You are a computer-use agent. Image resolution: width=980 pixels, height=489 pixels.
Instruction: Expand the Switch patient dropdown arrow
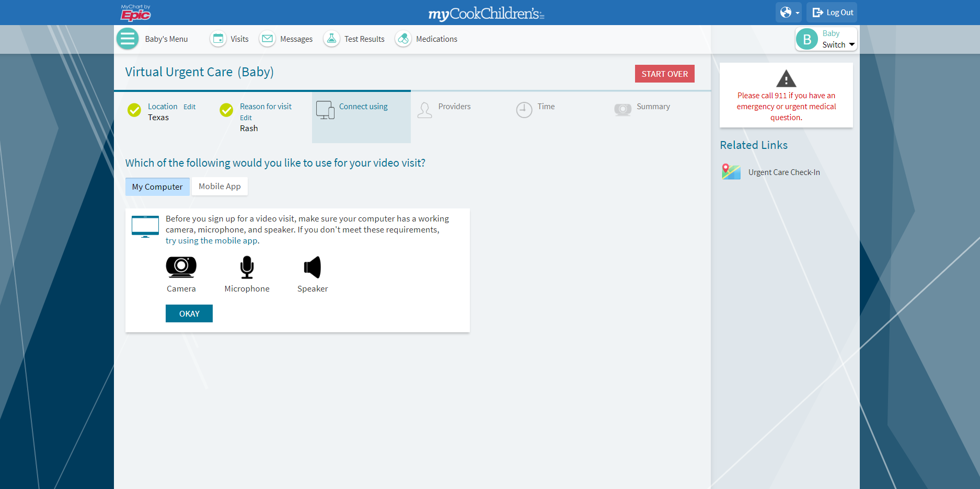(x=852, y=45)
